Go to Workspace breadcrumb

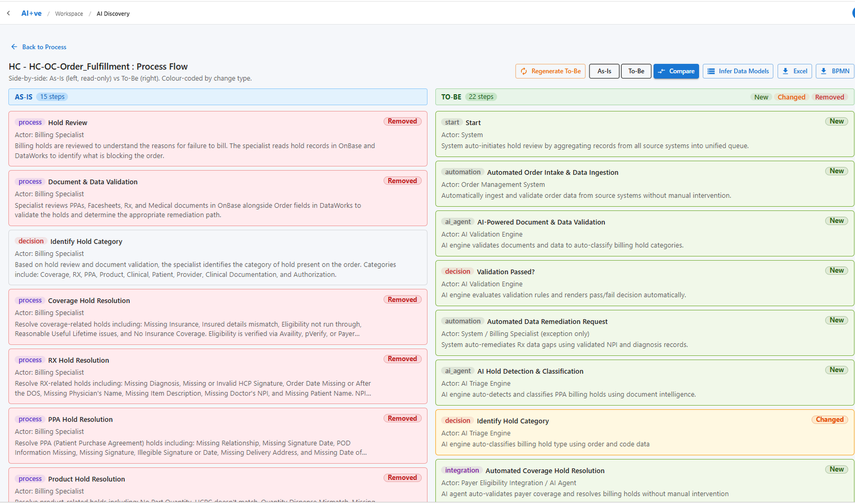coord(69,14)
